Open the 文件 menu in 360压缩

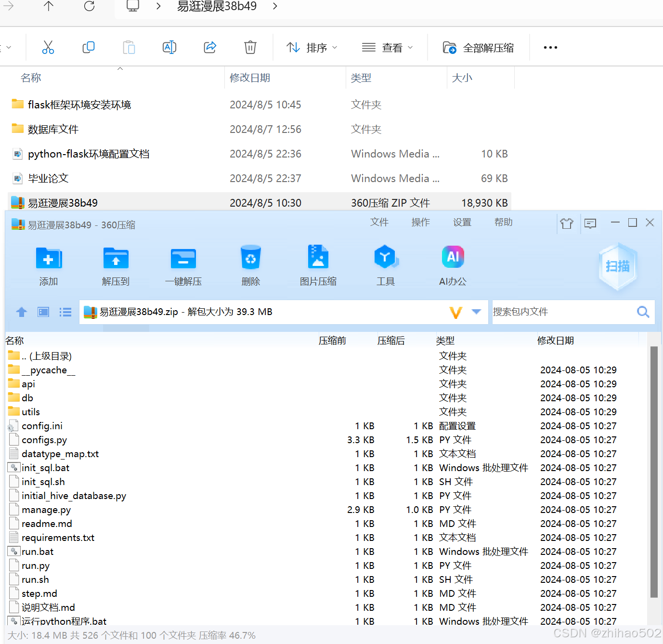[x=379, y=222]
